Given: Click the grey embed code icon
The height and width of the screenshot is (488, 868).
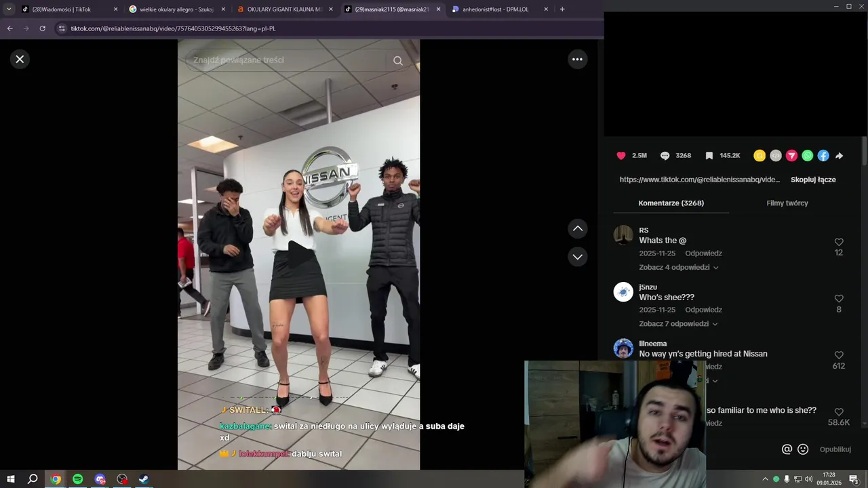Looking at the screenshot, I should tap(776, 156).
